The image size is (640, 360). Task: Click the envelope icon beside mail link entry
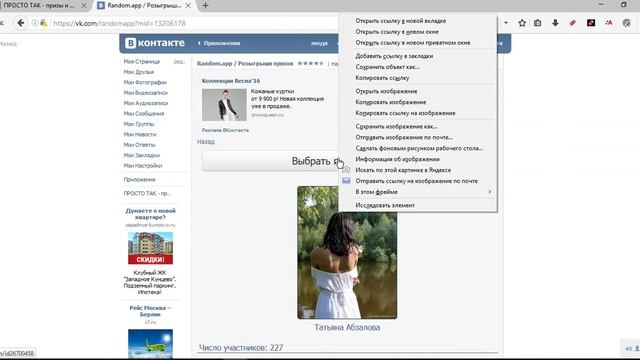[x=346, y=180]
